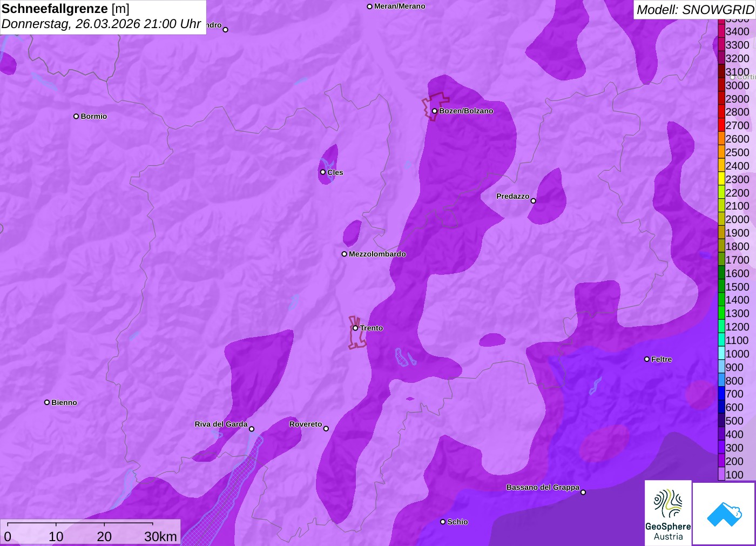Click the 100 m legend color swatch
The width and height of the screenshot is (756, 546).
(721, 475)
